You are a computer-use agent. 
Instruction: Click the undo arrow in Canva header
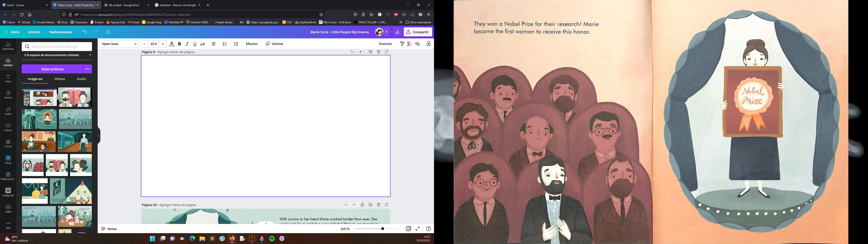tap(85, 32)
